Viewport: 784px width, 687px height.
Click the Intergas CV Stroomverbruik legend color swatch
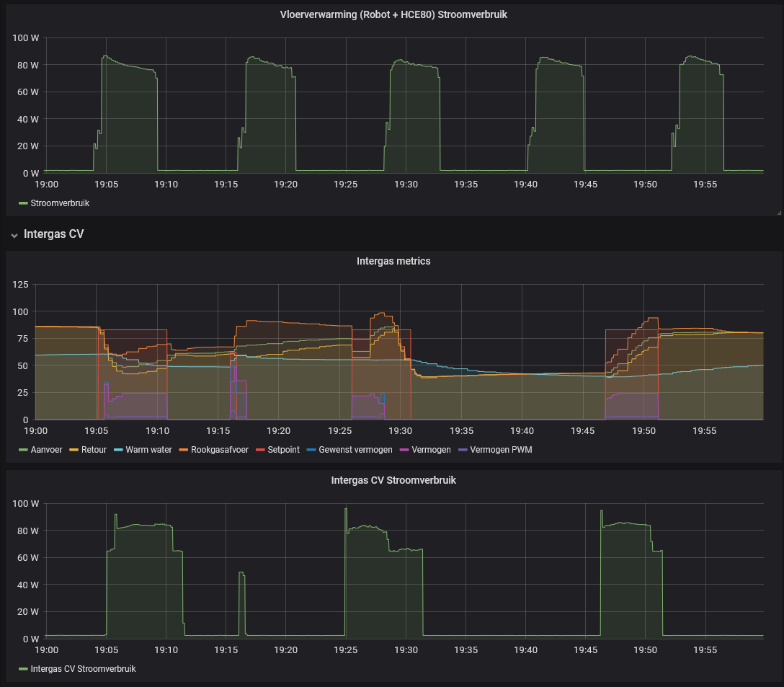(23, 669)
